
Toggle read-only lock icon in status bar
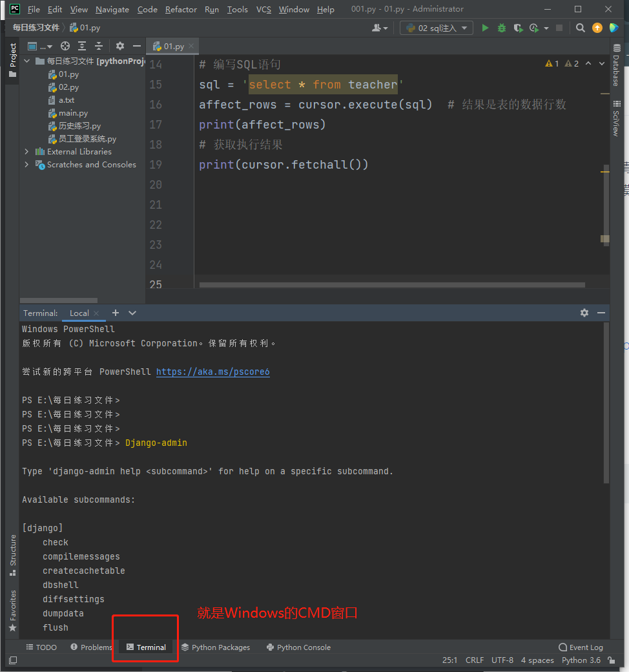coord(612,660)
